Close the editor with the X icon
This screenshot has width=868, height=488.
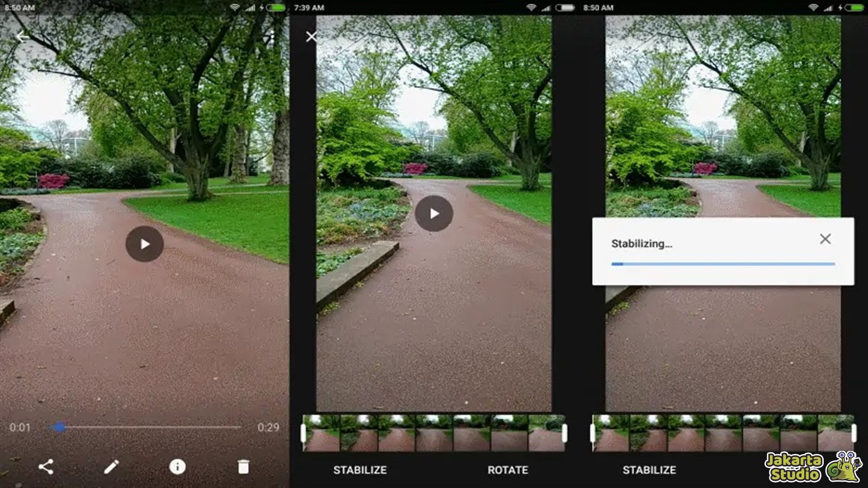pyautogui.click(x=311, y=37)
